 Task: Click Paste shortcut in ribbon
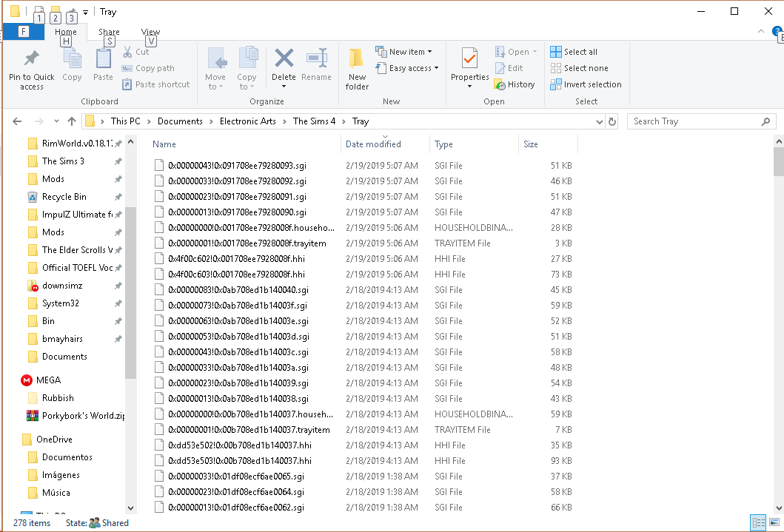(156, 84)
